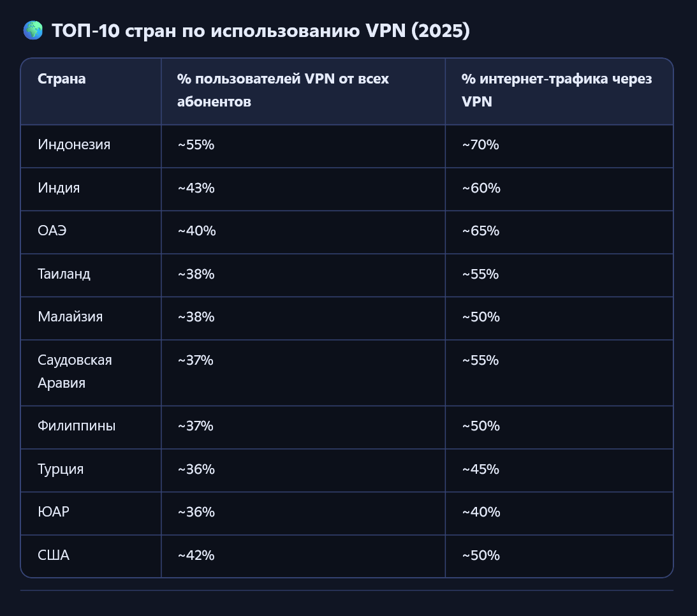Select the "% пользователей VPN от всех абонентов" header
Image resolution: width=697 pixels, height=616 pixels.
[283, 90]
